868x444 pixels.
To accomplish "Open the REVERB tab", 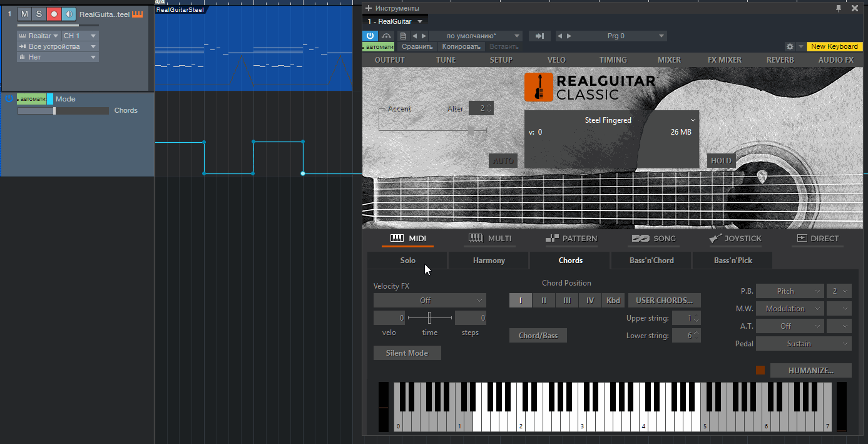I will click(780, 60).
